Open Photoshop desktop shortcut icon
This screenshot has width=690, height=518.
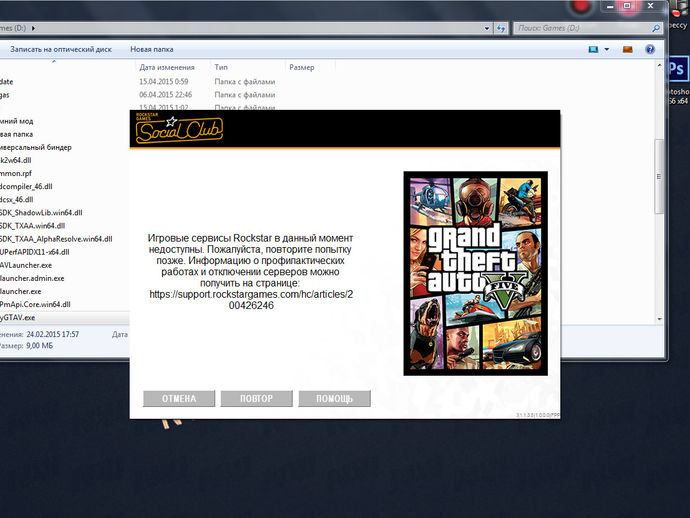click(x=677, y=69)
